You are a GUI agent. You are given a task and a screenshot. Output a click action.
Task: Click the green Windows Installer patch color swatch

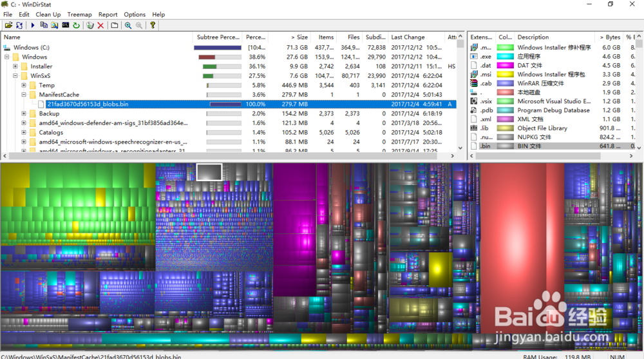click(x=505, y=48)
